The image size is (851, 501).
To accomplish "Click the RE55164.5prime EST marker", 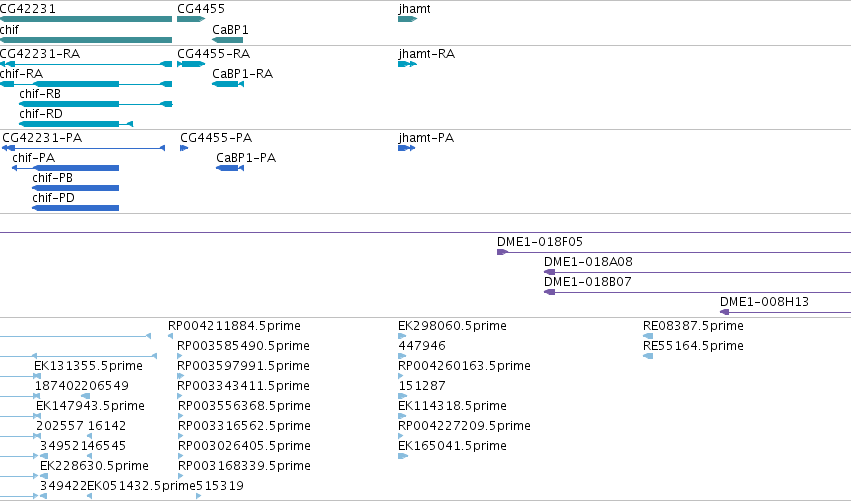I will 648,356.
